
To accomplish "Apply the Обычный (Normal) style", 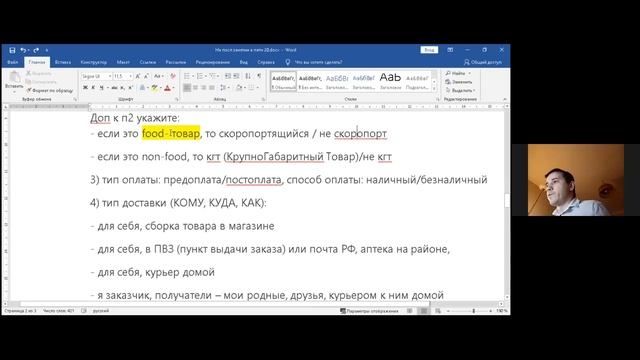I will [283, 81].
